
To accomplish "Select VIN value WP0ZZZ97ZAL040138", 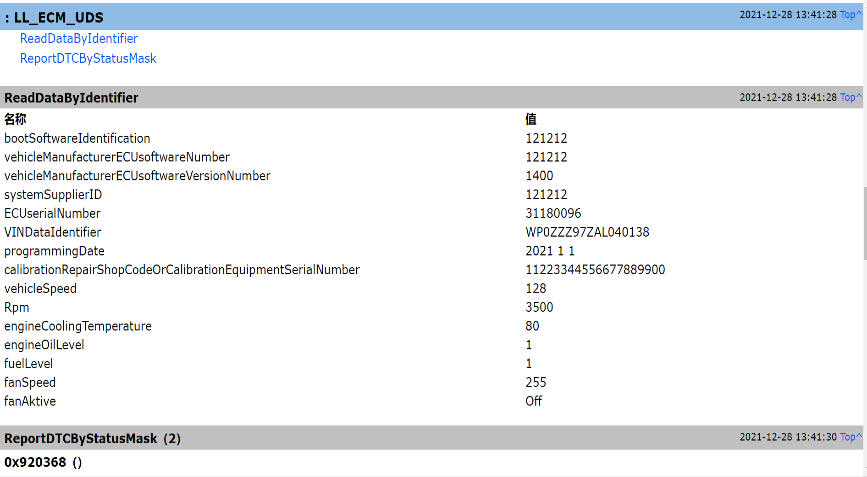I will tap(587, 232).
